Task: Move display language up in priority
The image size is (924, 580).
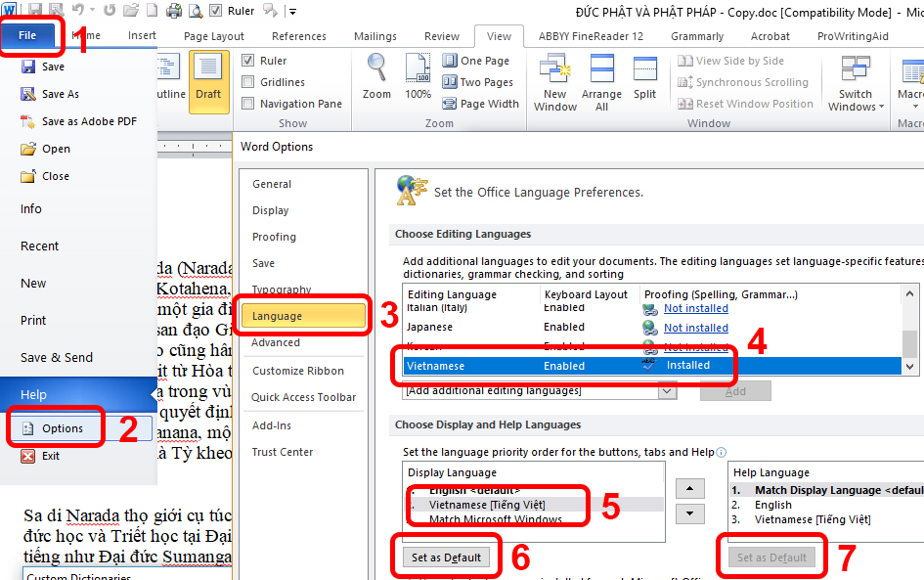Action: click(x=689, y=488)
